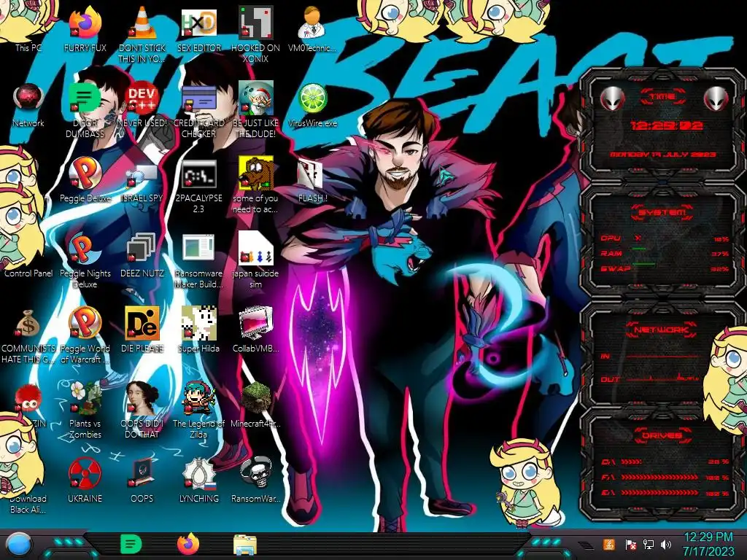Launch Firefox from the taskbar
The height and width of the screenshot is (560, 747).
coord(188,544)
